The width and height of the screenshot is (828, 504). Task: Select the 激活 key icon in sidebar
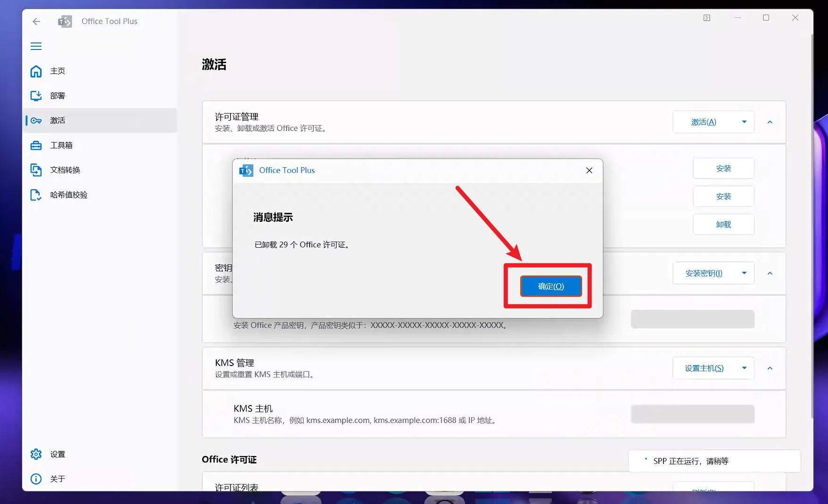[x=36, y=121]
